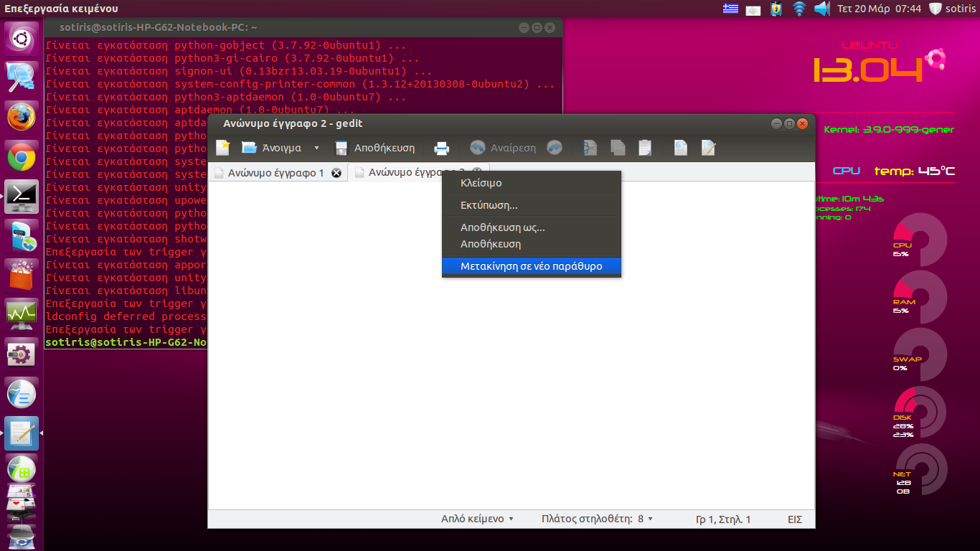Choose Εκτύπωση... in the context menu
The image size is (980, 551).
(x=489, y=205)
